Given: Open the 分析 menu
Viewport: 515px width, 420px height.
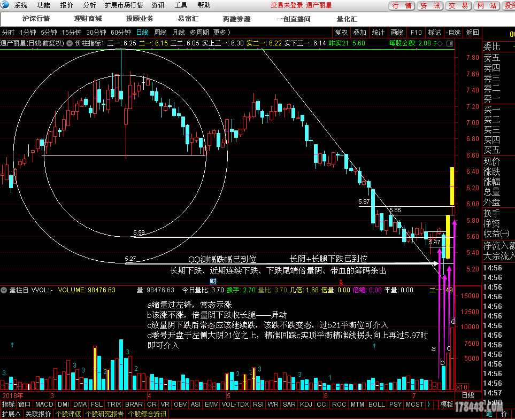Looking at the screenshot, I should 90,5.
